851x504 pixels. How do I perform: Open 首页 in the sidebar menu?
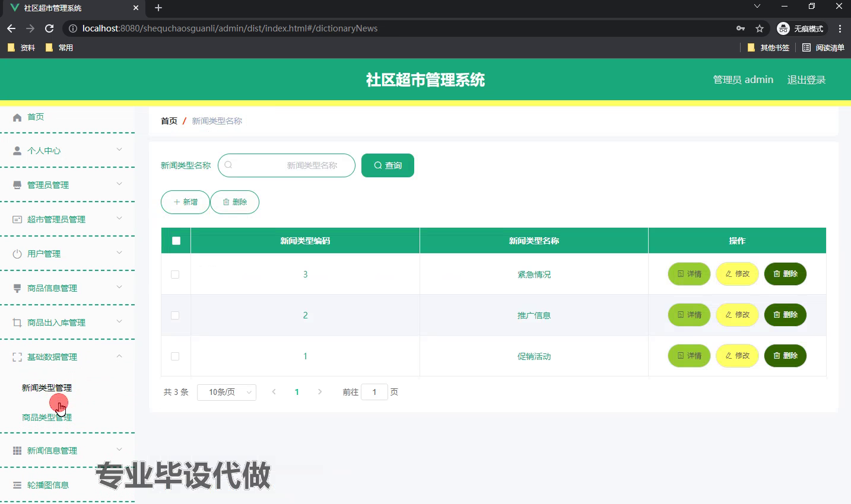tap(36, 117)
